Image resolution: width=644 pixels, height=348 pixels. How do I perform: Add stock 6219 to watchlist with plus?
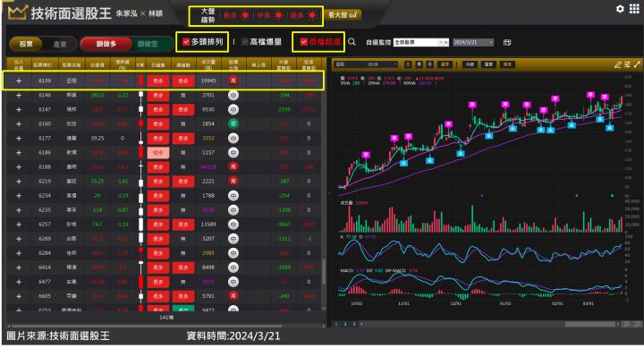click(19, 182)
